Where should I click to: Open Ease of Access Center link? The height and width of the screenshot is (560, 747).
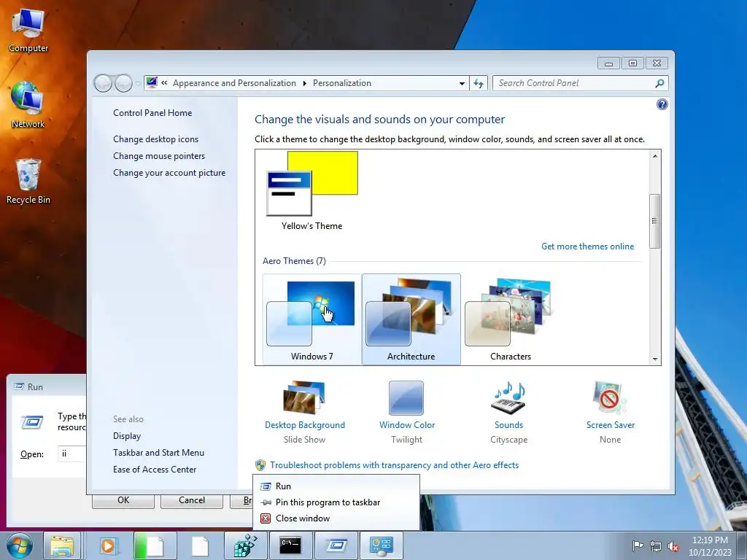click(155, 470)
